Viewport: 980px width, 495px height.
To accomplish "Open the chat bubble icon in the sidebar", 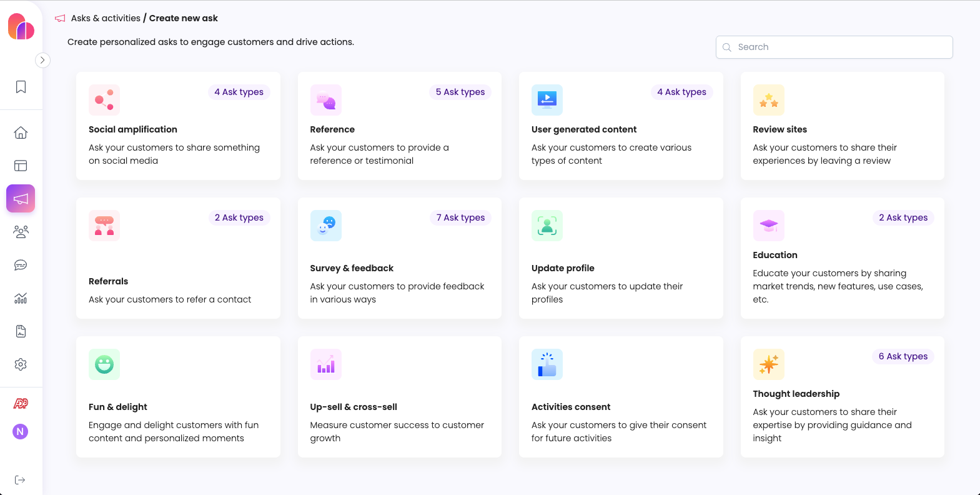I will pos(21,265).
